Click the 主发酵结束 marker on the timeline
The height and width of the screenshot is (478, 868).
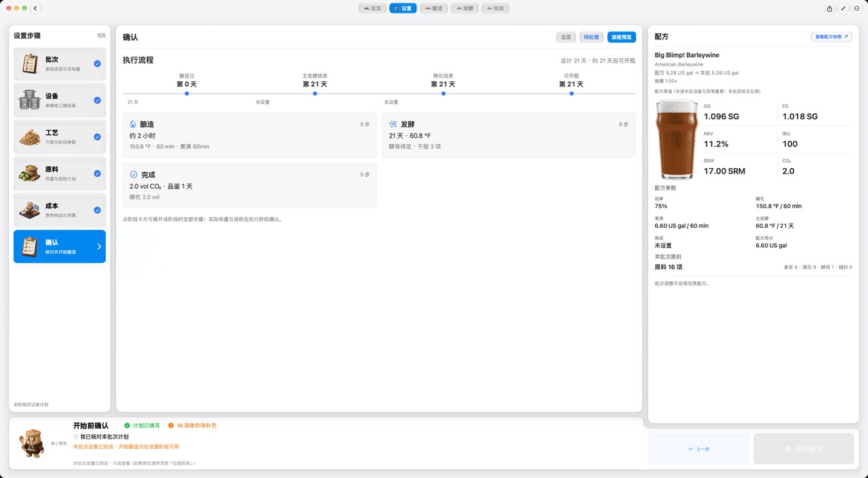(315, 94)
